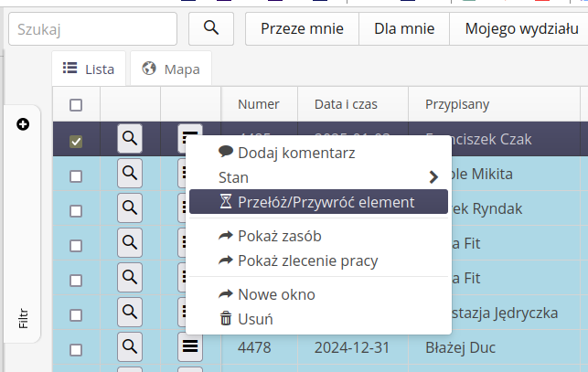Open details magnifier for row 4478
The image size is (588, 372).
(130, 347)
